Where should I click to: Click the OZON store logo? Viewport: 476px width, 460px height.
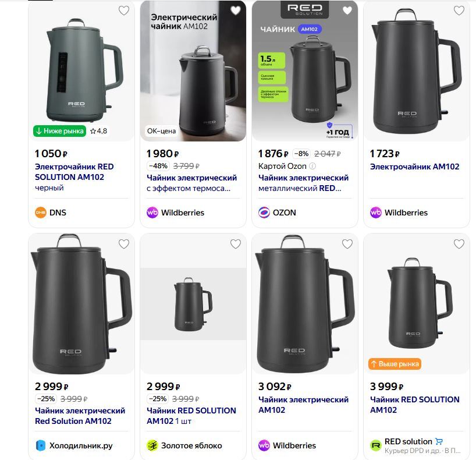264,213
